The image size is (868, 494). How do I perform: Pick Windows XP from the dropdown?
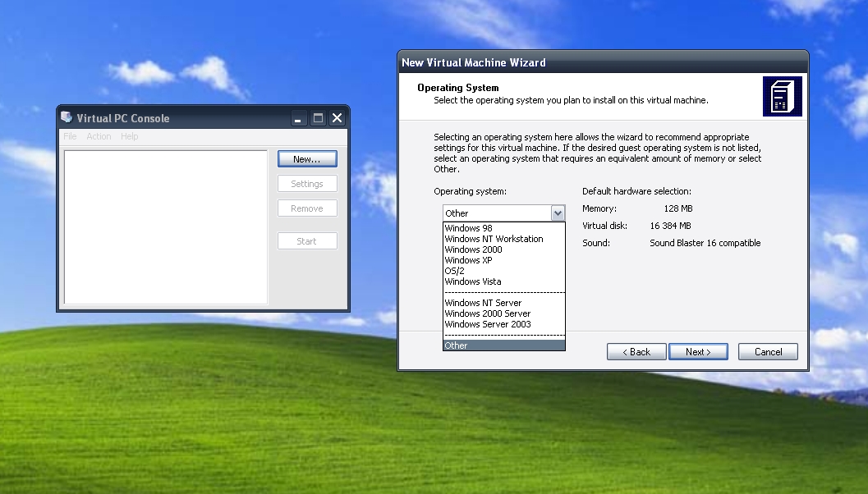point(503,260)
